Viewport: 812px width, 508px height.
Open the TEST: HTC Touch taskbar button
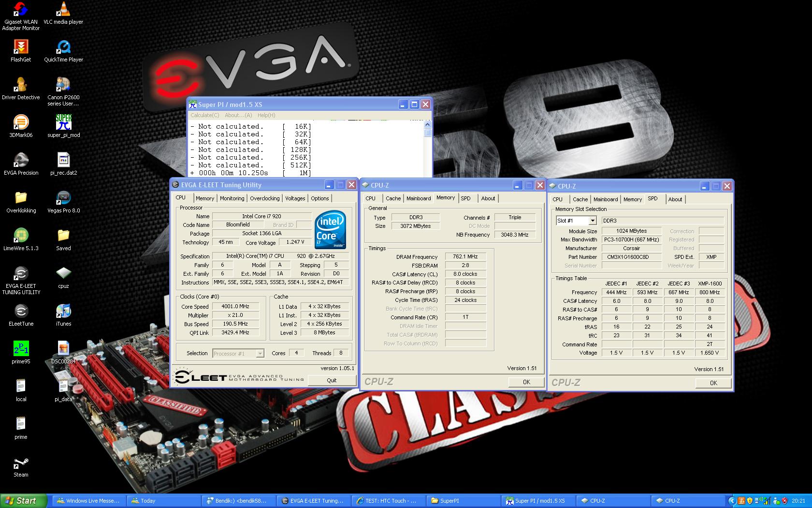388,501
